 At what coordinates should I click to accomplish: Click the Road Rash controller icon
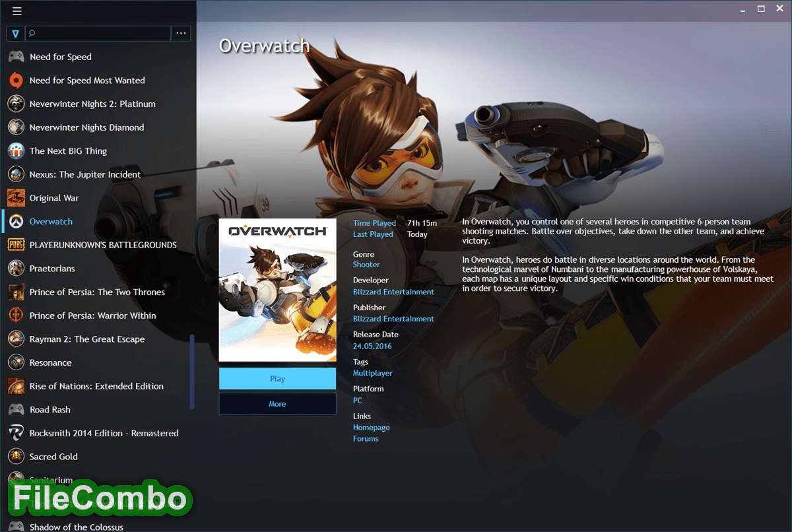point(16,410)
